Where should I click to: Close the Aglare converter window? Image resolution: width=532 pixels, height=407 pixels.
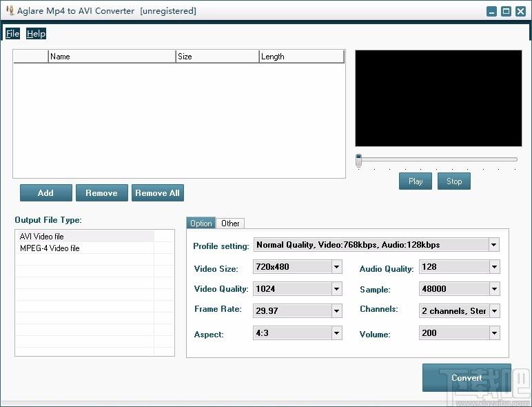(x=520, y=11)
